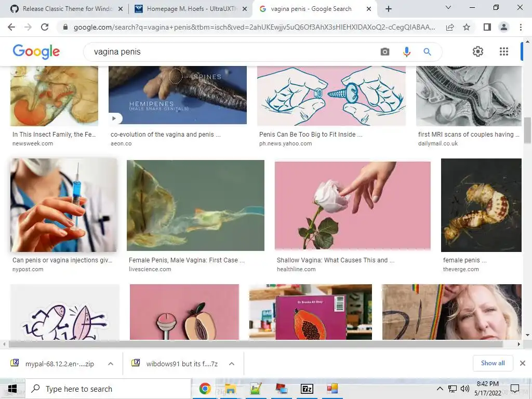The height and width of the screenshot is (399, 532).
Task: Expand options for mypal zip download
Action: tap(111, 364)
